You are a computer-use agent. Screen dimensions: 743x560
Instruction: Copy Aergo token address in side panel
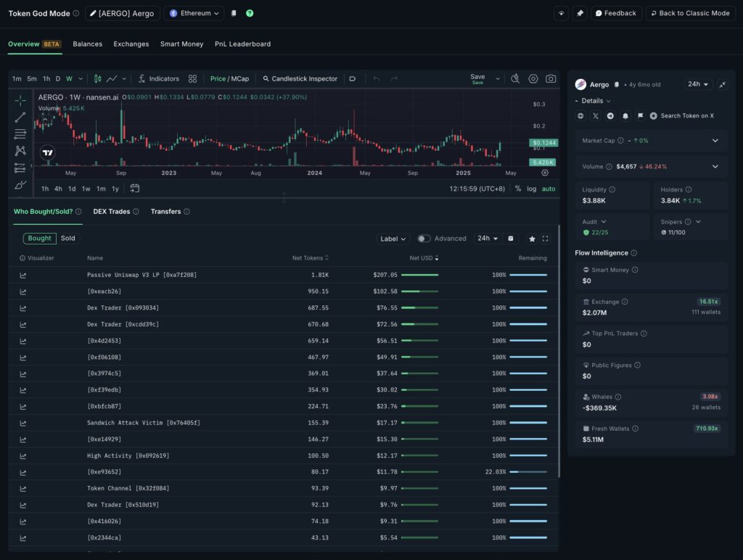617,84
